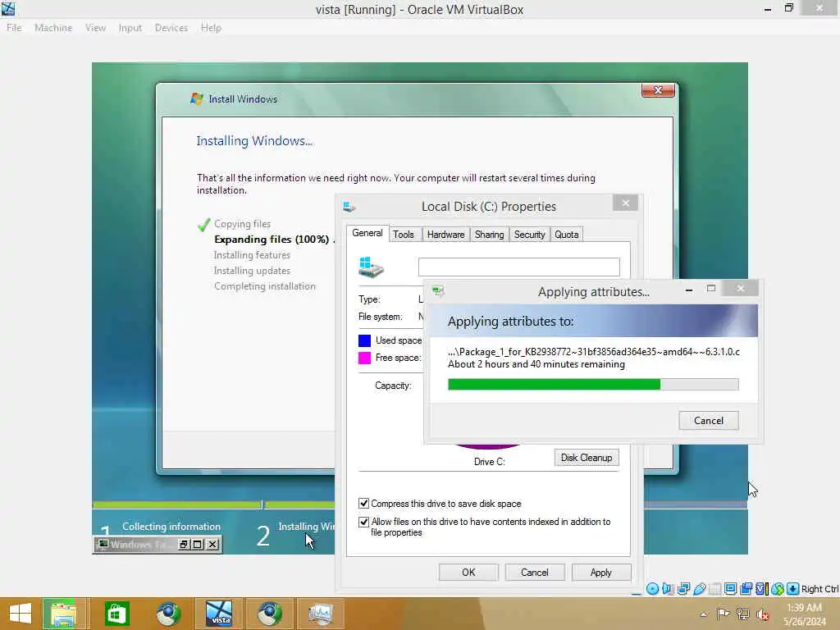840x630 pixels.
Task: Restore the minimized Windows window in VM
Action: click(184, 545)
